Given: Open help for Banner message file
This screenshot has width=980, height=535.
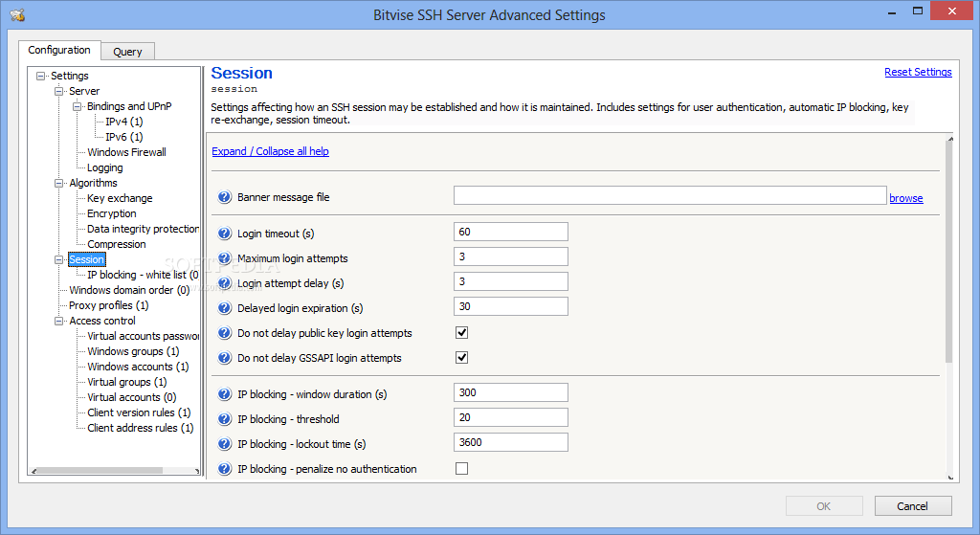Looking at the screenshot, I should (224, 197).
